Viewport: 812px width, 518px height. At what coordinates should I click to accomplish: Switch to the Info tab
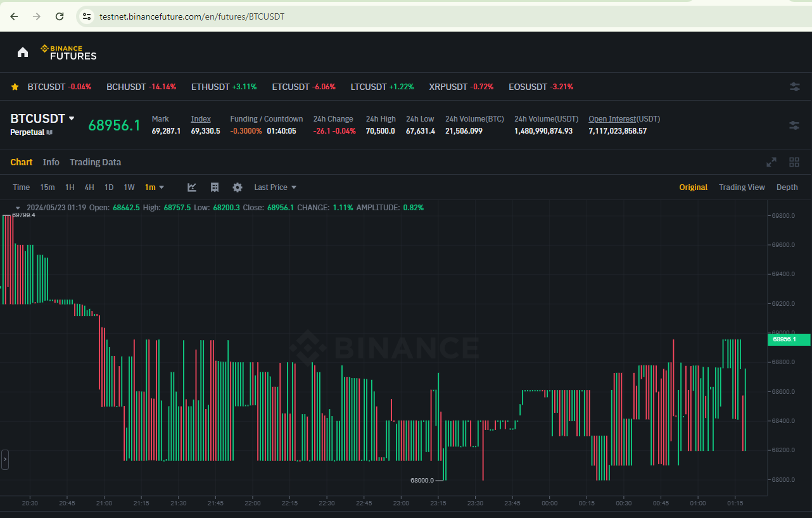click(x=51, y=162)
